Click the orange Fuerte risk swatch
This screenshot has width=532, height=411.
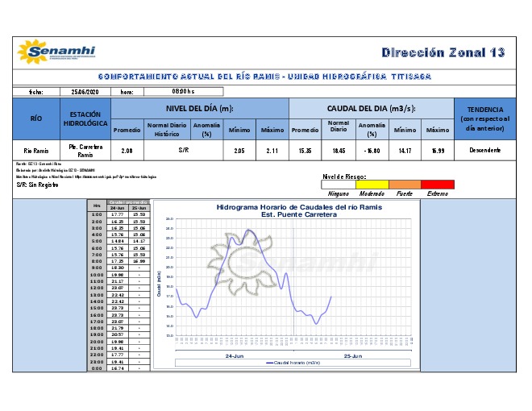(405, 185)
